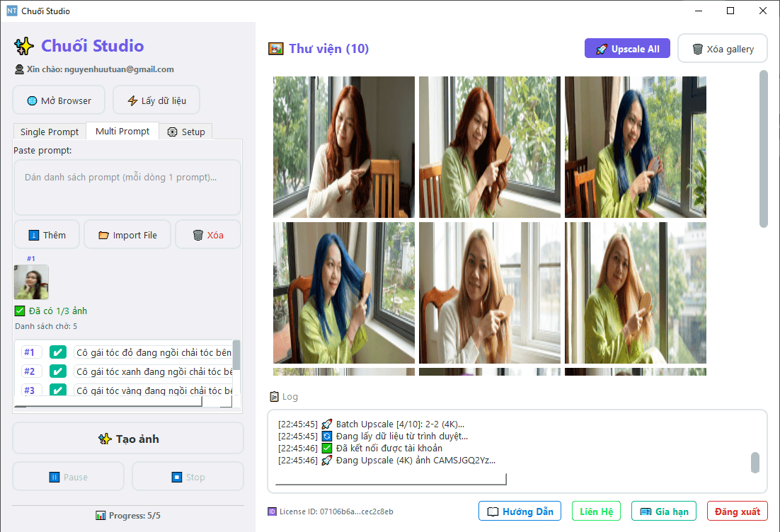The height and width of the screenshot is (532, 780).
Task: Select the Multi Prompt tab
Action: (x=122, y=131)
